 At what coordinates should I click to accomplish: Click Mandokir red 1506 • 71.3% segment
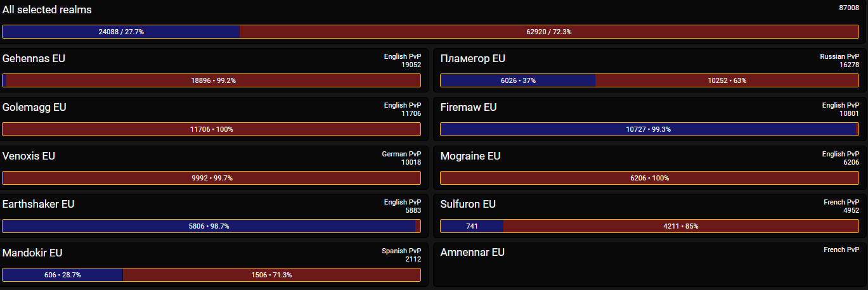[x=272, y=275]
